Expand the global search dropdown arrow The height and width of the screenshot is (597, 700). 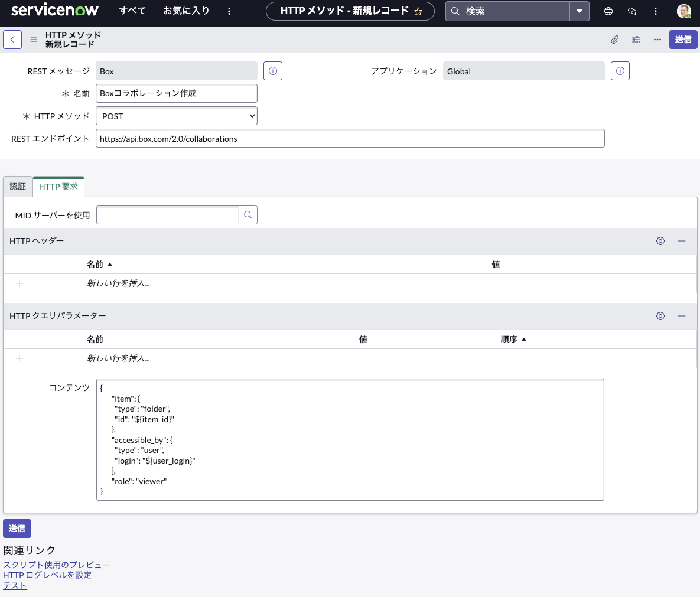click(x=579, y=11)
